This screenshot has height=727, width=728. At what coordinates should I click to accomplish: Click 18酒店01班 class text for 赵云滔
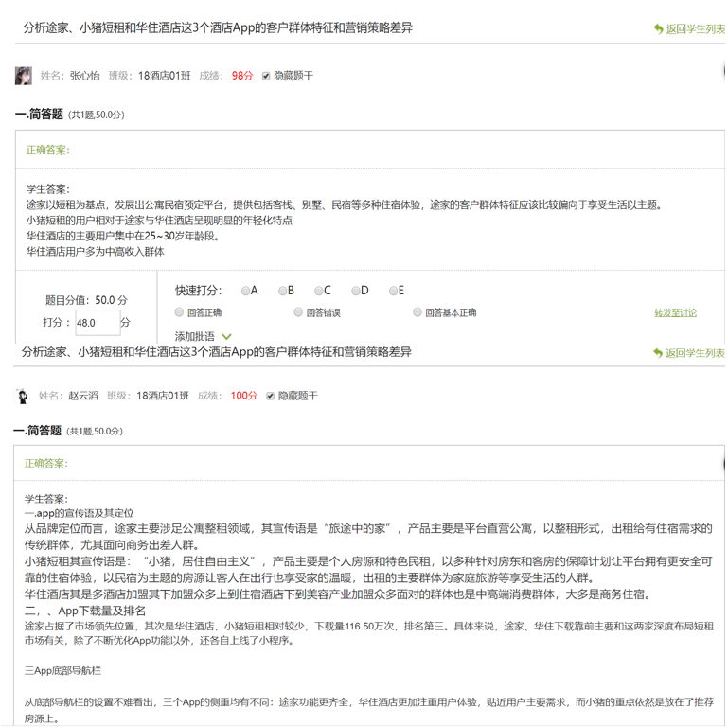pyautogui.click(x=163, y=396)
